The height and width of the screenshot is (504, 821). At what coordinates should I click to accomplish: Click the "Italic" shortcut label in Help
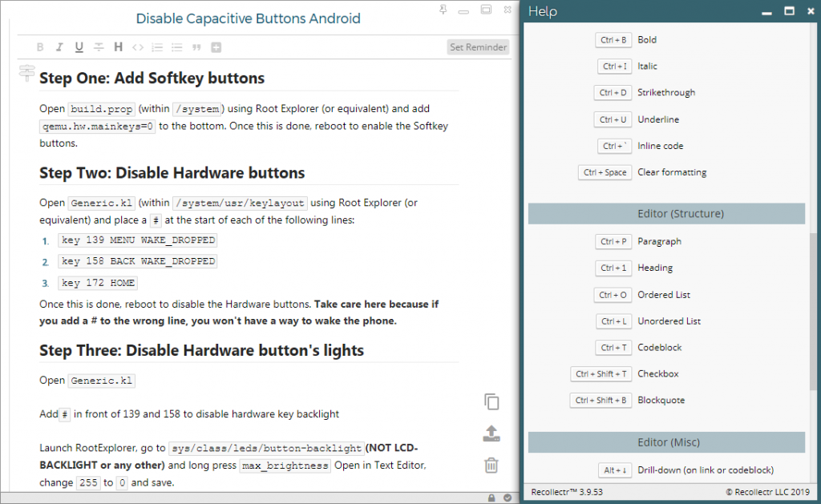tap(647, 66)
